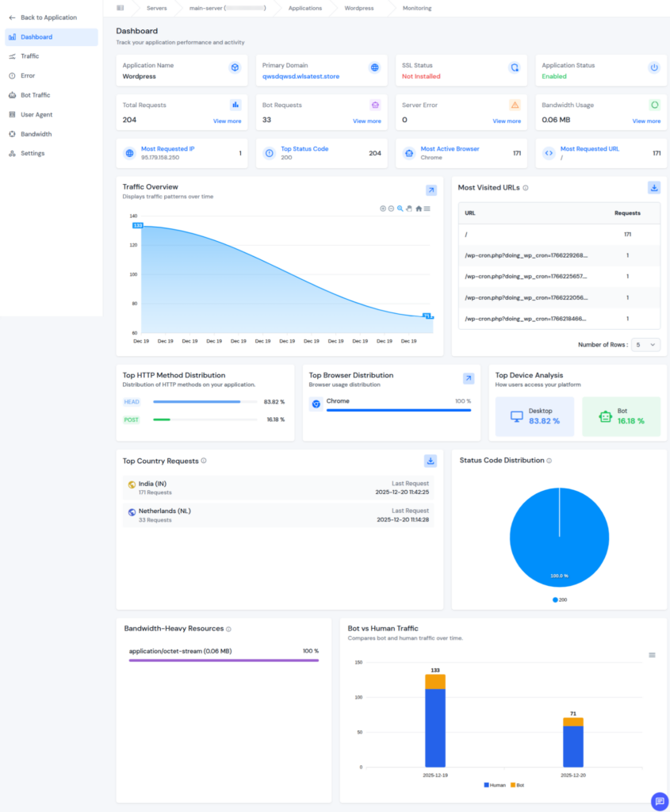This screenshot has width=670, height=812.
Task: Click the zoom out icon on Traffic Overview
Action: 392,209
